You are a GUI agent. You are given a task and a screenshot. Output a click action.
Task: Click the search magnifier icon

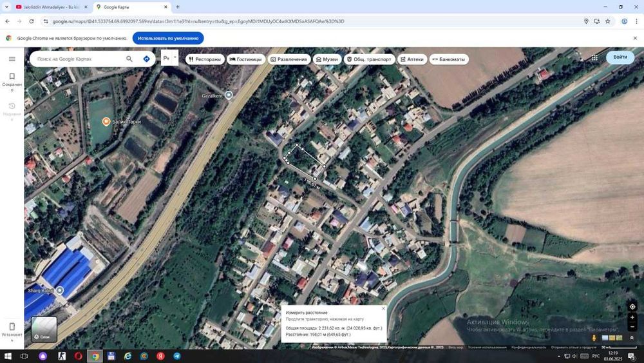[x=129, y=59]
